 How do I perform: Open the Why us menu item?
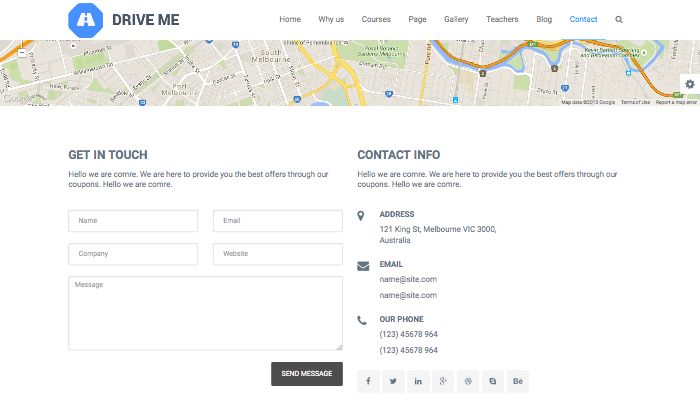[x=331, y=19]
